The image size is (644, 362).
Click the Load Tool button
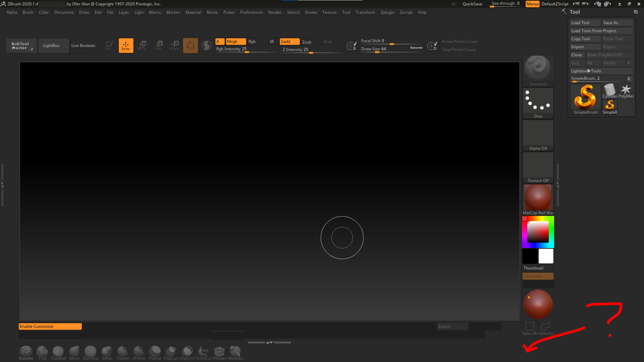point(585,23)
